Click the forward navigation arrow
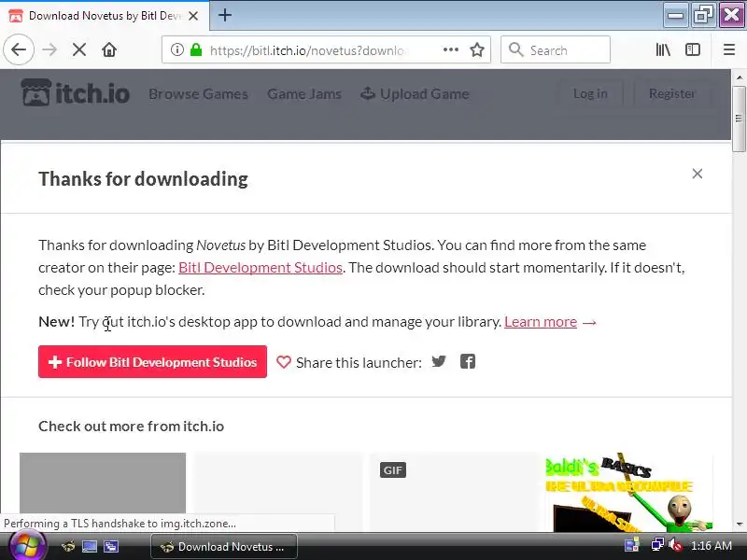747x560 pixels. pyautogui.click(x=49, y=49)
